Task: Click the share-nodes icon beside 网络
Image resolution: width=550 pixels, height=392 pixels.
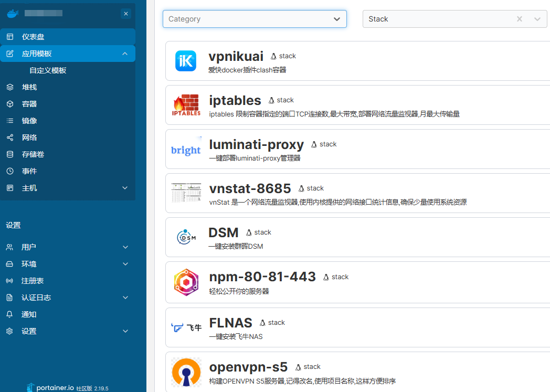Action: [x=10, y=138]
